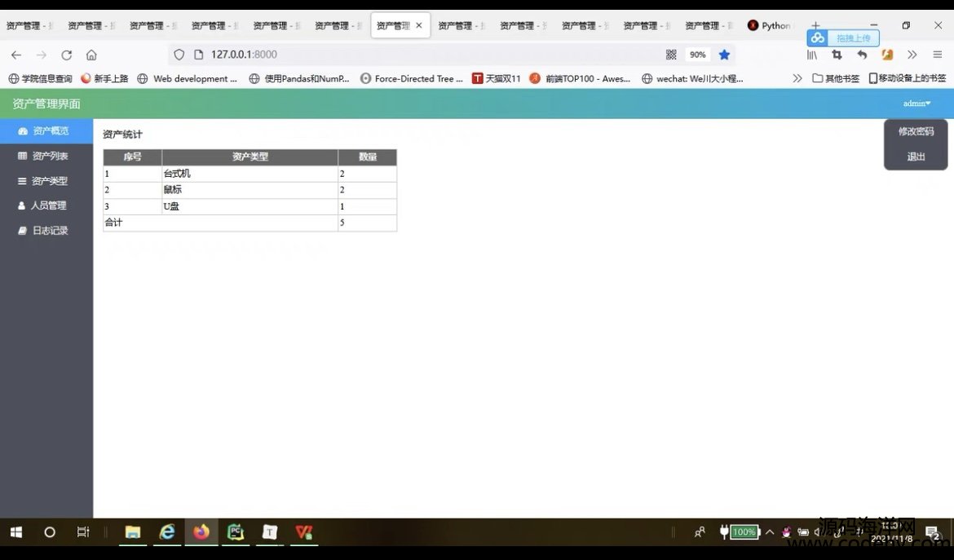
Task: Click the orange extension toolbar icon
Action: (887, 55)
